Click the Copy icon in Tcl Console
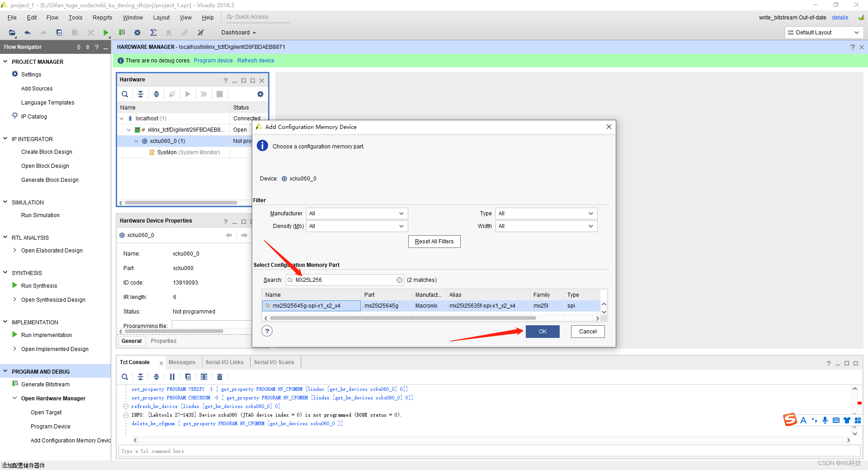The width and height of the screenshot is (868, 470). tap(188, 377)
